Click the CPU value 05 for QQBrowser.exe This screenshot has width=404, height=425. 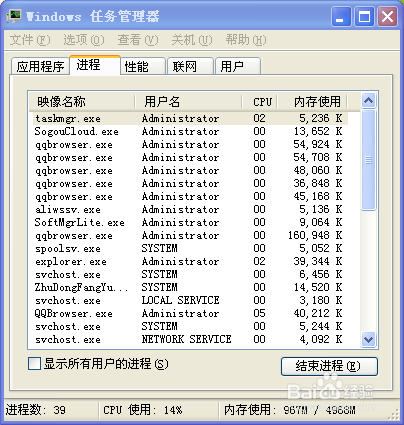coord(259,313)
